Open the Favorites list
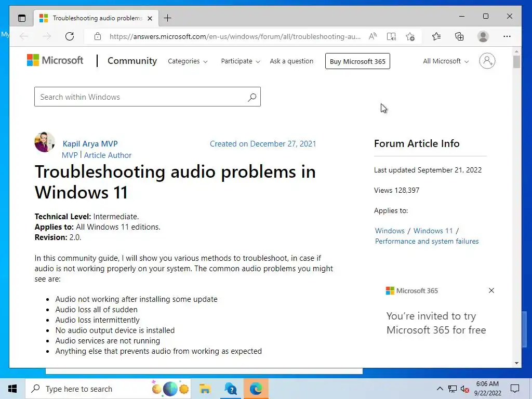Image resolution: width=532 pixels, height=399 pixels. click(436, 36)
